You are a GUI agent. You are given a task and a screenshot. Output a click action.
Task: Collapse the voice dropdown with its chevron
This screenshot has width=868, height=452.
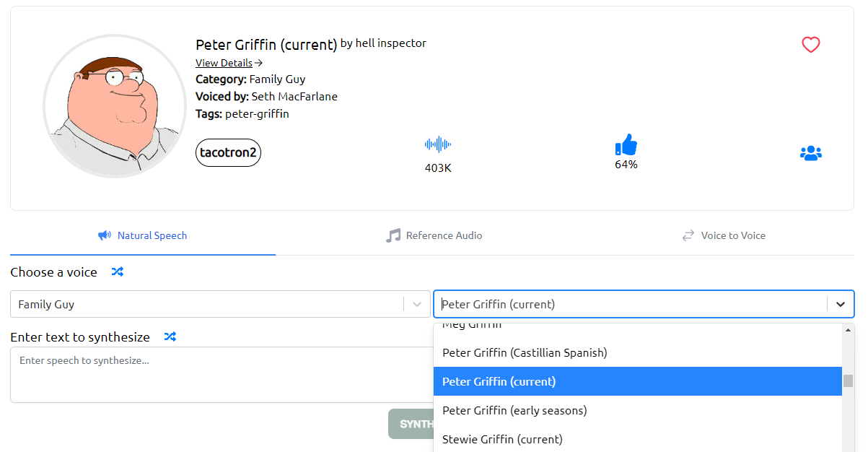841,305
